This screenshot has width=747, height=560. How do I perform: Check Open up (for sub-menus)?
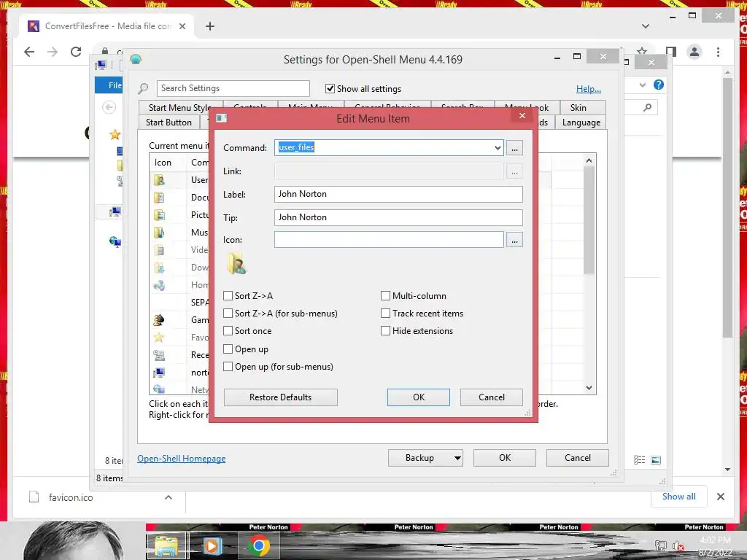pos(228,367)
